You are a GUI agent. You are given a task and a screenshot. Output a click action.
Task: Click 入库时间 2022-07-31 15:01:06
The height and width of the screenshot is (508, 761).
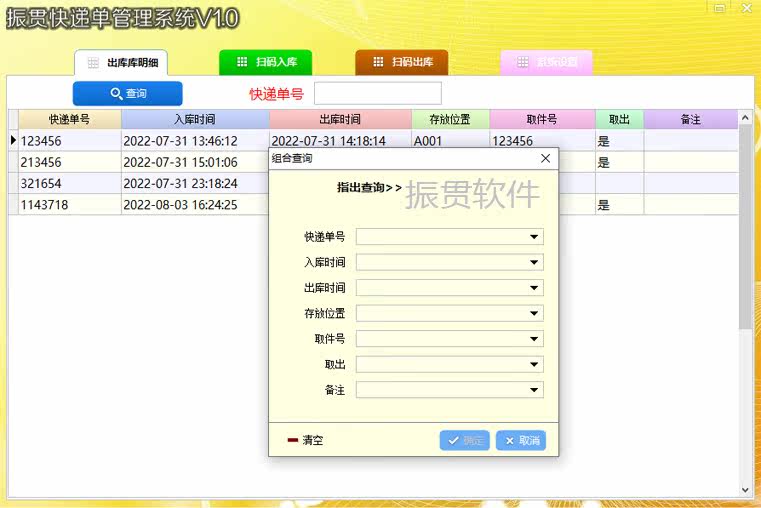tap(195, 162)
